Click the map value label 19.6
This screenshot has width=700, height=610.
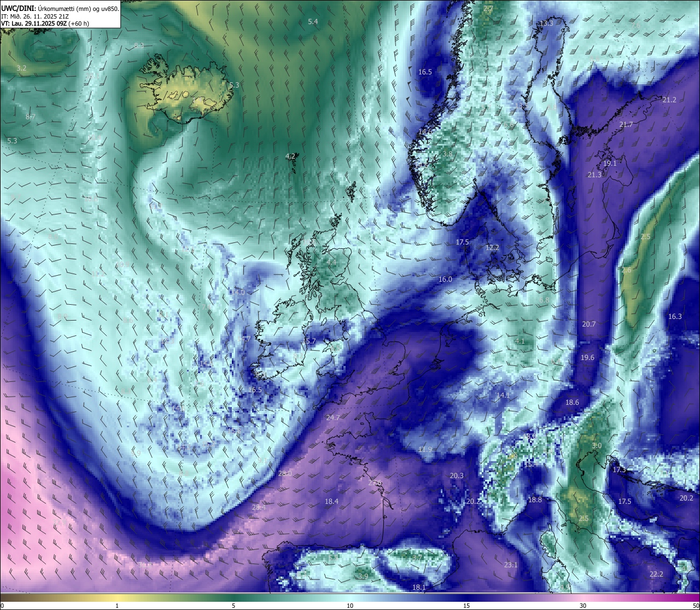click(587, 358)
